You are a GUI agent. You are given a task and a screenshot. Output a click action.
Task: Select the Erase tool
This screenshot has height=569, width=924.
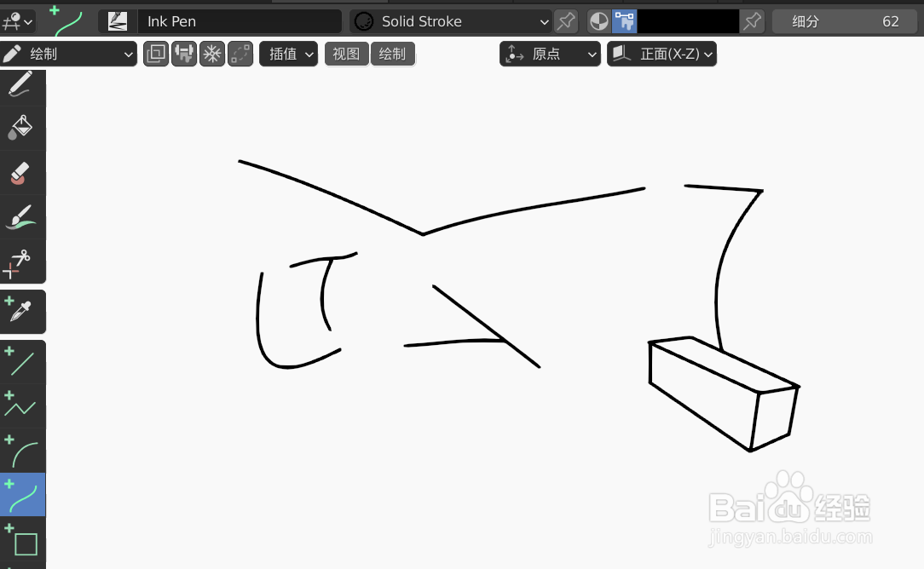coord(22,173)
